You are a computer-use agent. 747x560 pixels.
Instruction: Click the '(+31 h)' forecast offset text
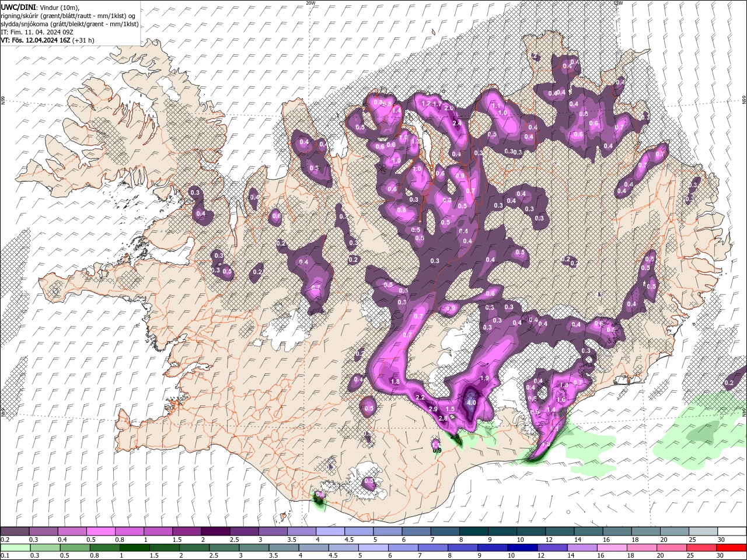[x=83, y=40]
